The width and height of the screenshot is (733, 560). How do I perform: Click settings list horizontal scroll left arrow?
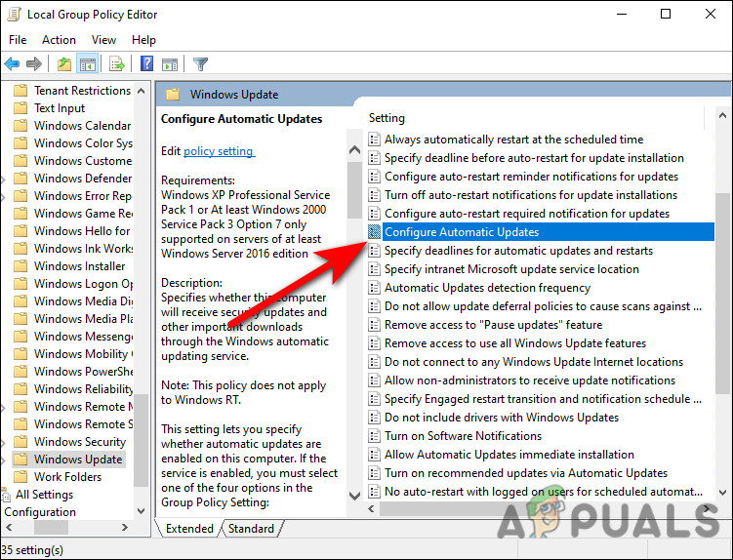(x=371, y=508)
